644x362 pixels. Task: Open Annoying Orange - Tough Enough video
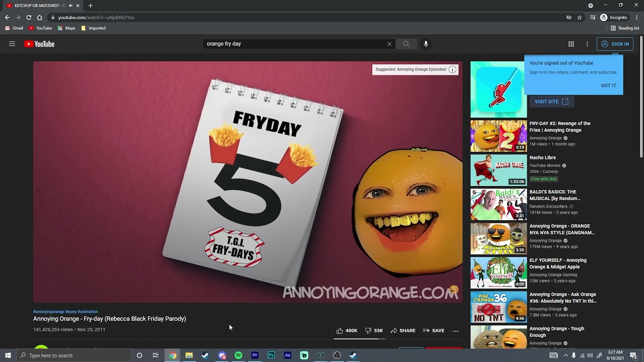[x=556, y=332]
